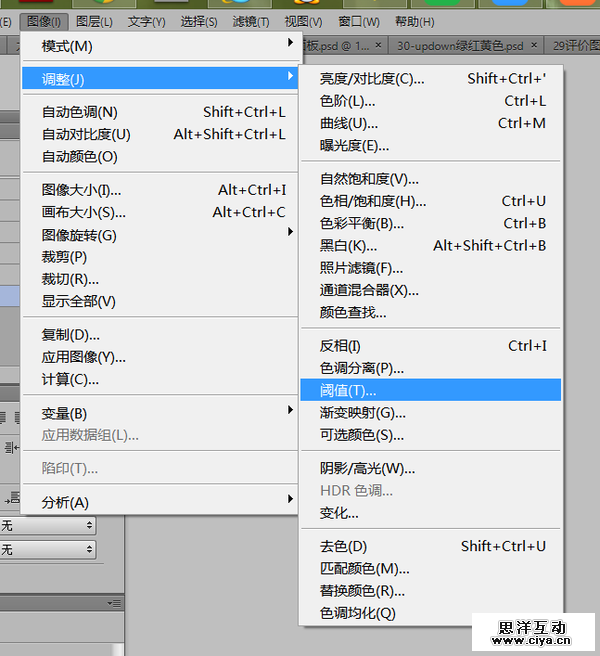Open 替换颜色(R)... dialog

(x=431, y=591)
